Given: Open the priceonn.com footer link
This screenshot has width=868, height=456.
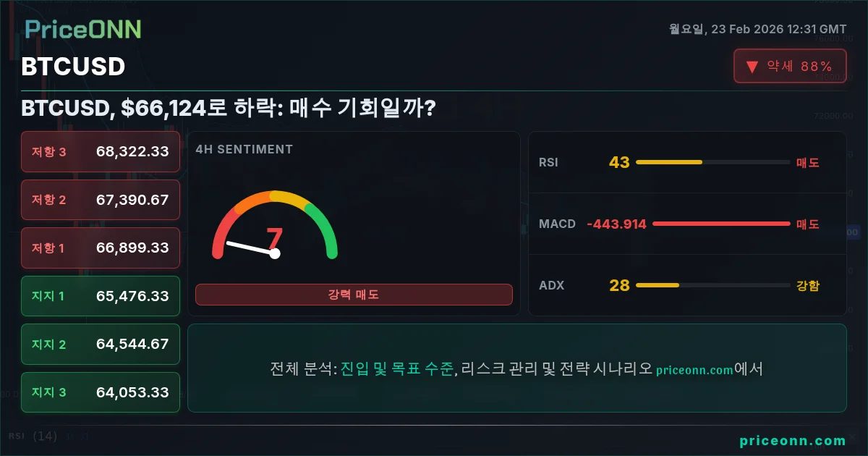Looking at the screenshot, I should (793, 440).
